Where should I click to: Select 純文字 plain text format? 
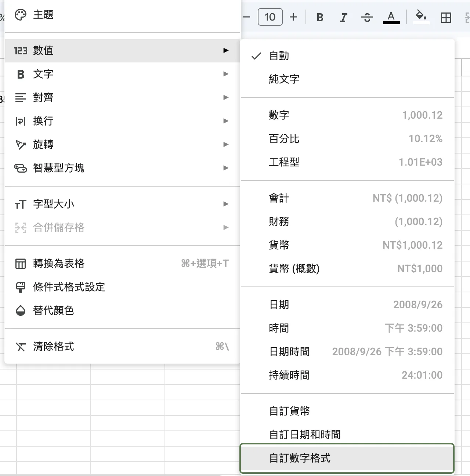point(347,79)
